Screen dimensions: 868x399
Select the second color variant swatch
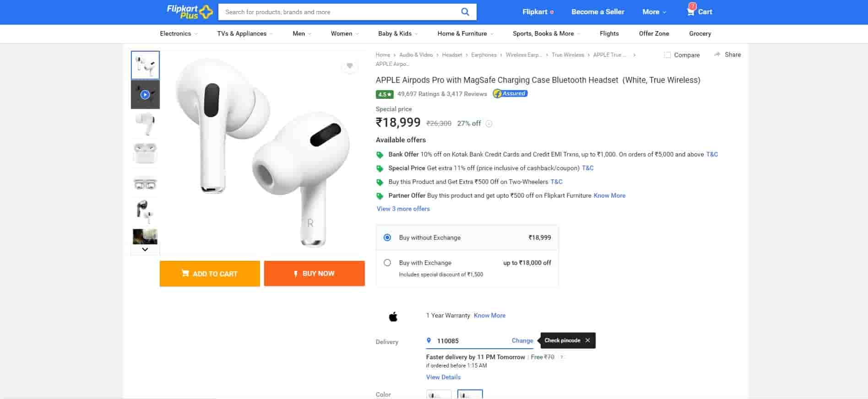pyautogui.click(x=470, y=394)
